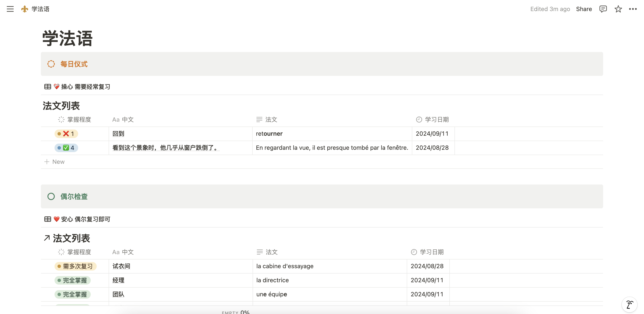Click the 学习日期 column header in the second table

click(427, 252)
